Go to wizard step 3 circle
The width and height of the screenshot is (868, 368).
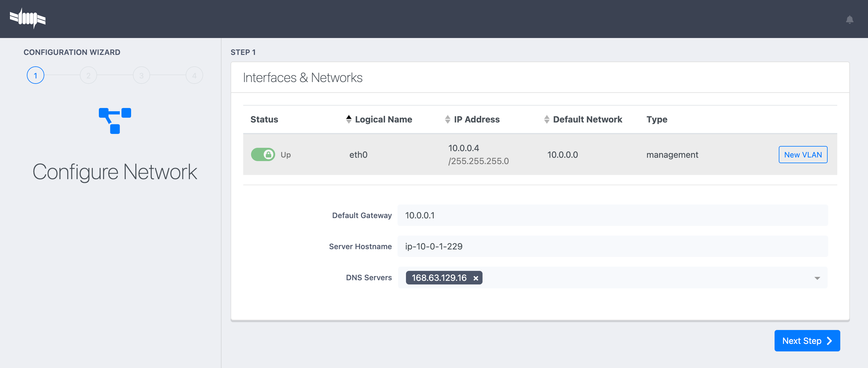pyautogui.click(x=141, y=75)
